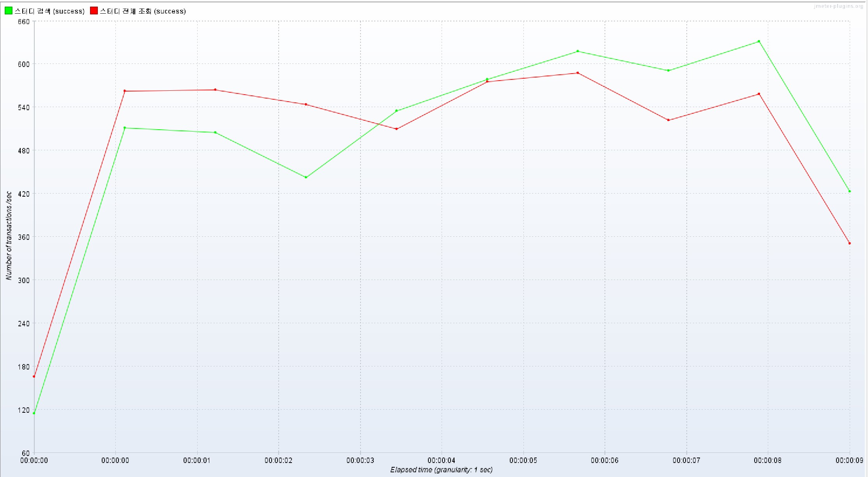Click the 300 value on the Y axis
The height and width of the screenshot is (477, 868).
point(24,280)
